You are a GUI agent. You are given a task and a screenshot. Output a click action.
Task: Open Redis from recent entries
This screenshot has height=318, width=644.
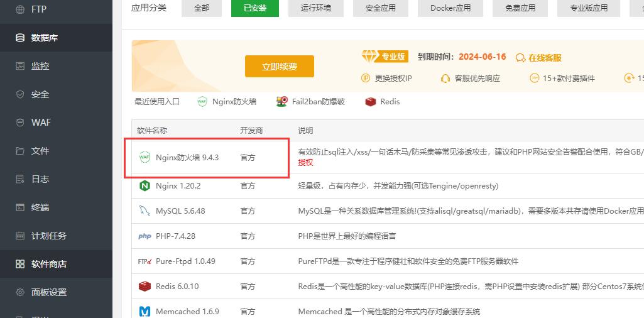(390, 101)
